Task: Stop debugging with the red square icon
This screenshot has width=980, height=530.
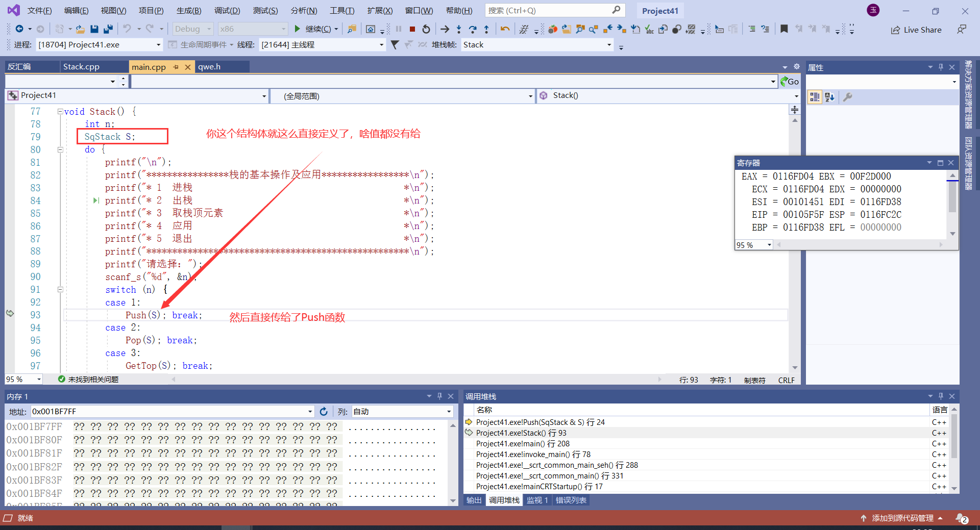Action: 412,29
